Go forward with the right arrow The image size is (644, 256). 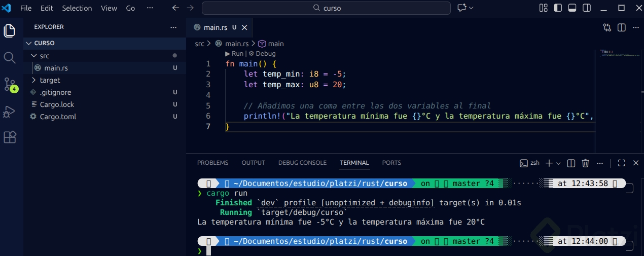(190, 8)
